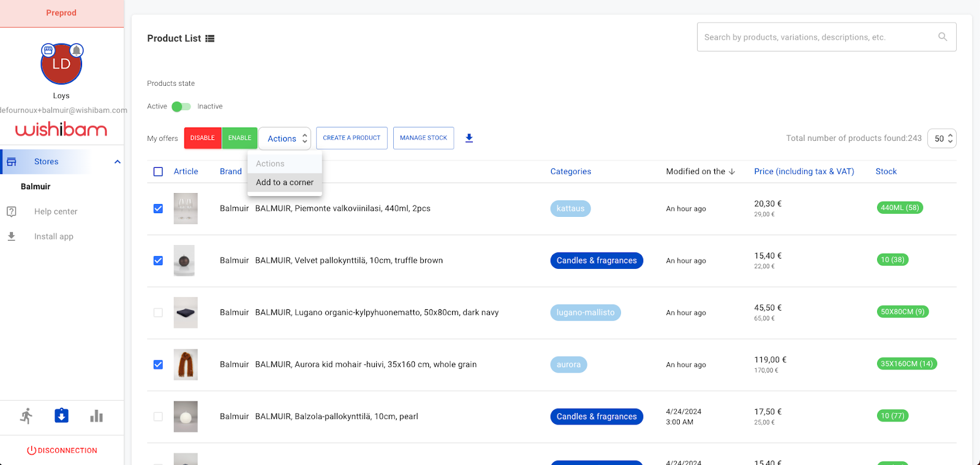Select the greyed Actions menu entry

(285, 164)
